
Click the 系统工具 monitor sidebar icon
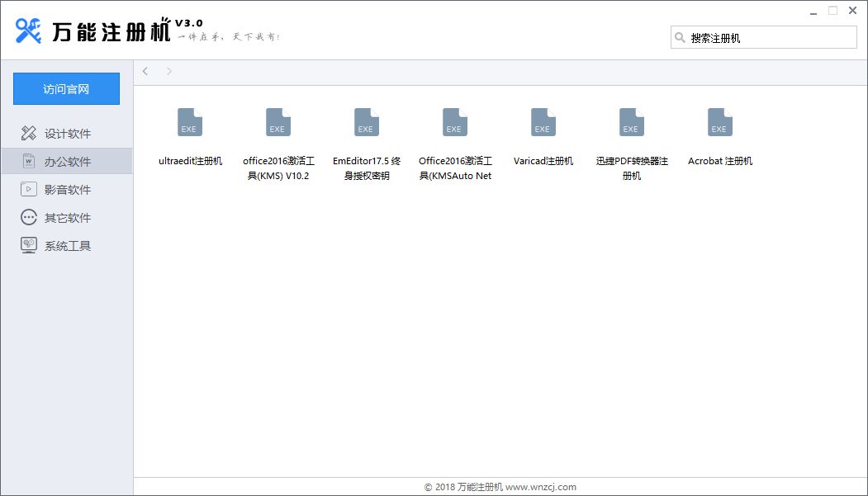(29, 245)
